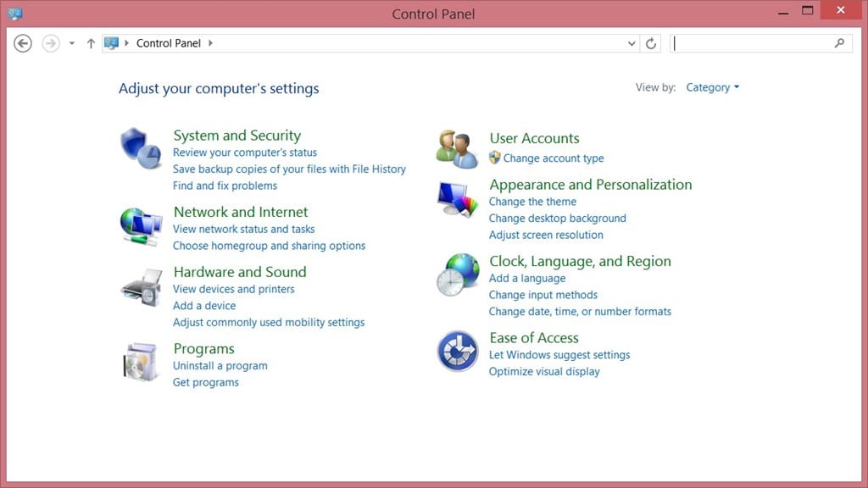This screenshot has height=488, width=868.
Task: Go back with the Back arrow button
Action: click(x=23, y=43)
